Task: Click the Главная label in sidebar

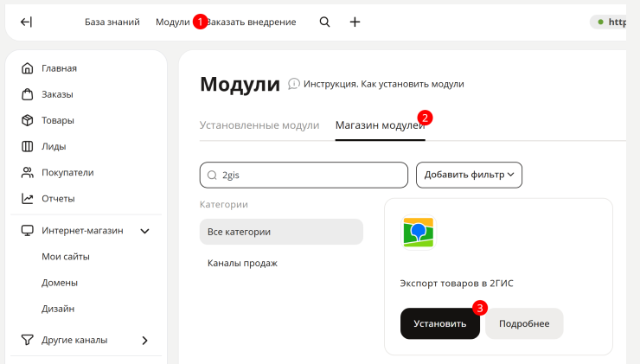Action: 59,68
